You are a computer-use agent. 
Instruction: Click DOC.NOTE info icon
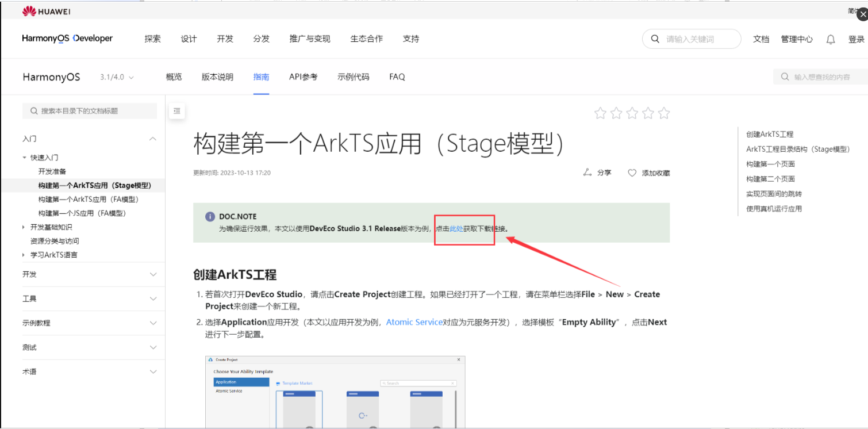[x=210, y=217]
